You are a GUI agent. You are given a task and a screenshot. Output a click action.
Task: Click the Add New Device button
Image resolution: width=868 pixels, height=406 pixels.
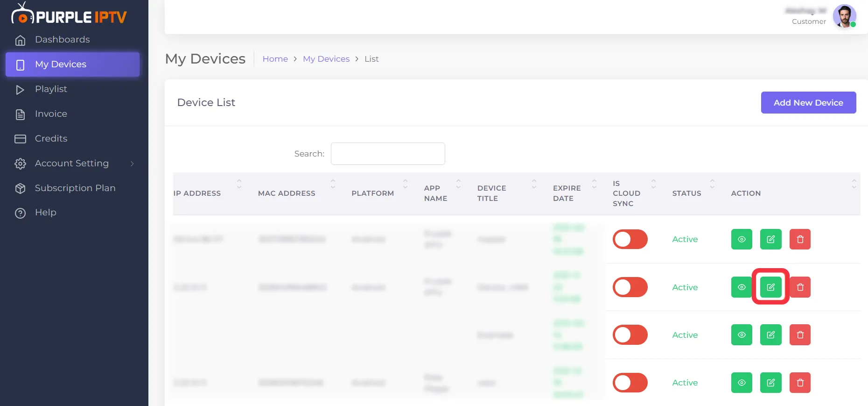(808, 103)
